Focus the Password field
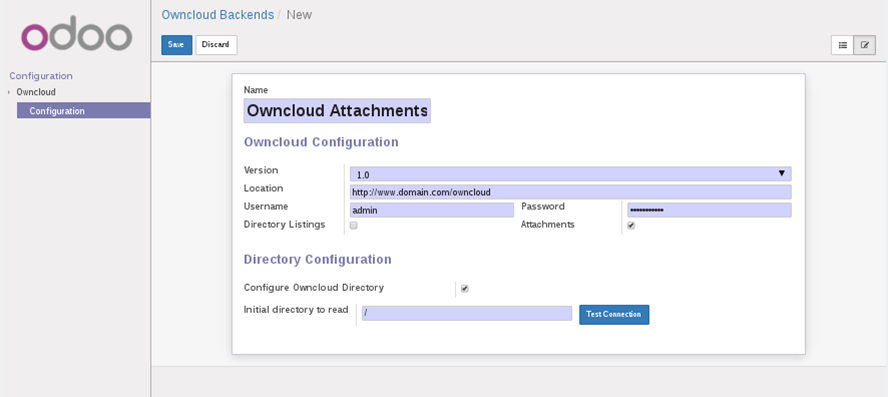The width and height of the screenshot is (888, 397). point(709,210)
